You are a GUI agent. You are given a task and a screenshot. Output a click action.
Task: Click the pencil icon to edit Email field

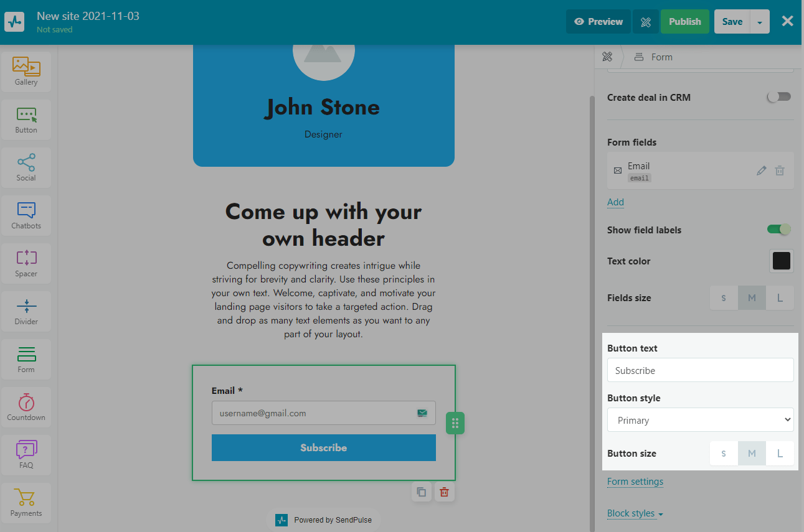[761, 170]
